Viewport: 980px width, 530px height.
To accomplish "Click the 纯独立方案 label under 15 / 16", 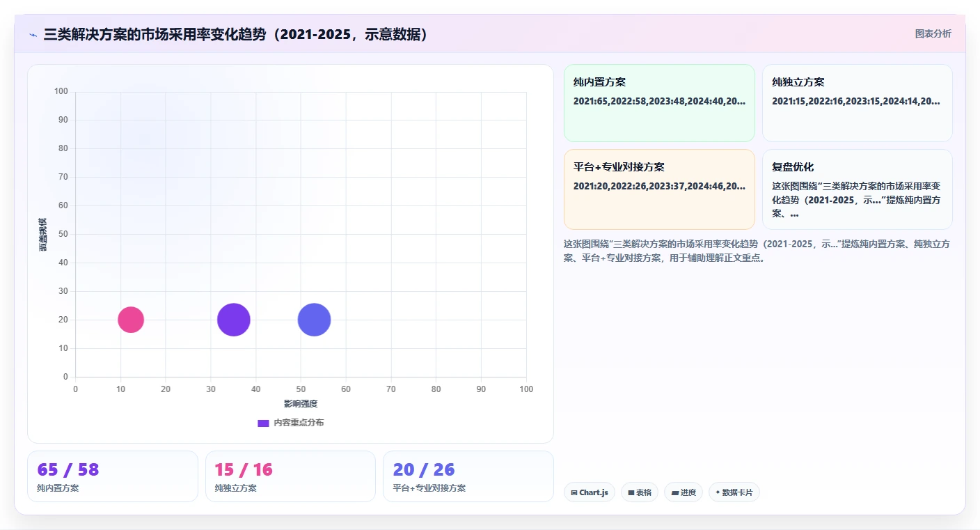I will pos(236,488).
